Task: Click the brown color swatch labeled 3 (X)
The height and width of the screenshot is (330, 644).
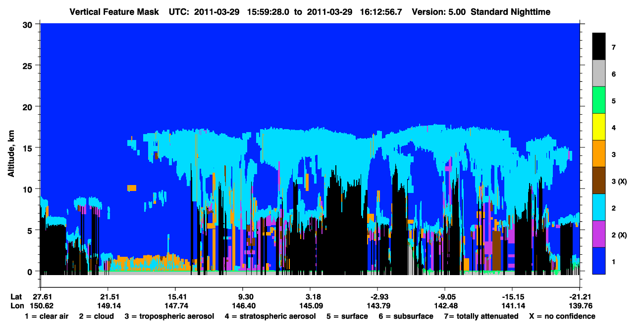Action: 599,181
